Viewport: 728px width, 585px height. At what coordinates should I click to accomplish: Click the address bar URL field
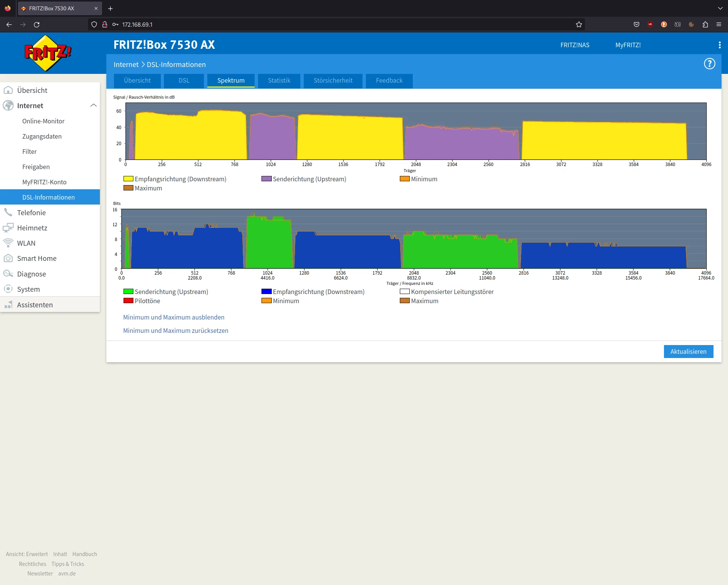pos(336,24)
